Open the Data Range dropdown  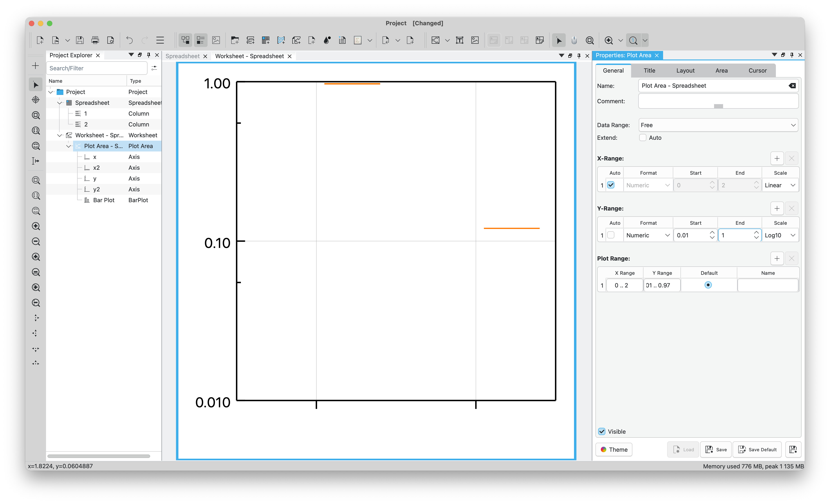click(x=718, y=125)
